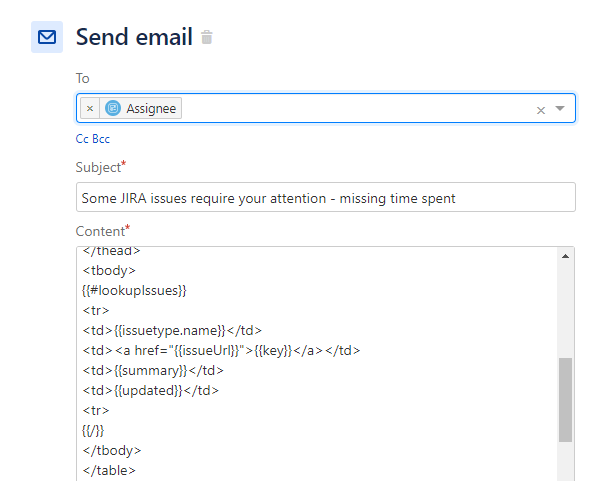Viewport: 609px width, 481px height.
Task: Clear all recipients in To field
Action: click(x=541, y=110)
